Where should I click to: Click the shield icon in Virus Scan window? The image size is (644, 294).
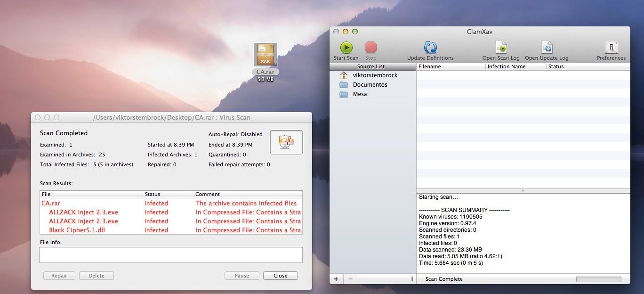click(x=286, y=142)
